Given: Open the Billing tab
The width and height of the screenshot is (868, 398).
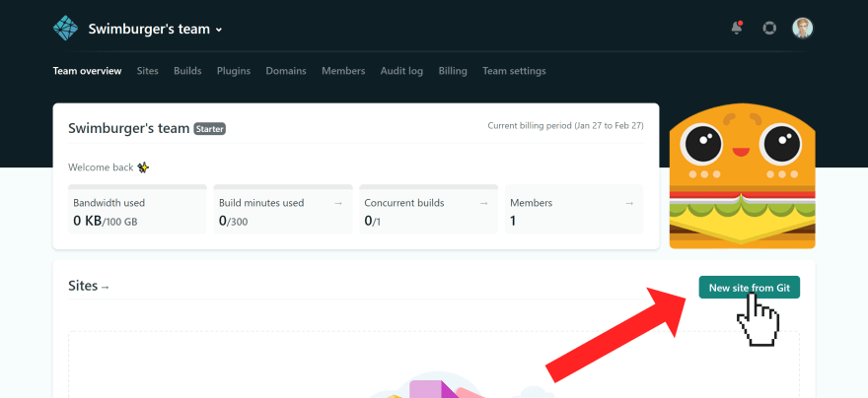Looking at the screenshot, I should point(453,71).
